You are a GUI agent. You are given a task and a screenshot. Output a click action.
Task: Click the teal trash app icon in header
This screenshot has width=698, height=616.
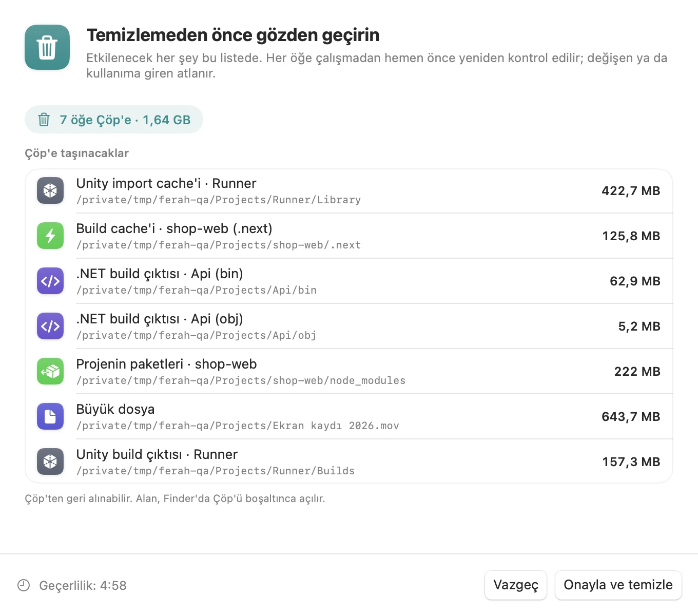[x=47, y=47]
